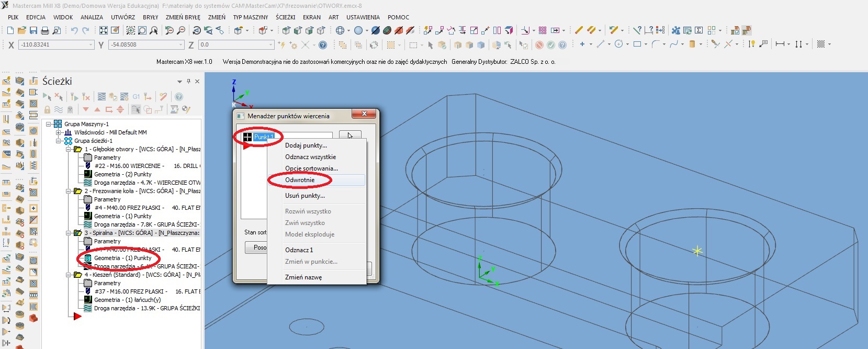Select Geometria - (1) Punkty under Spiralna
The width and height of the screenshot is (868, 349).
pyautogui.click(x=122, y=258)
